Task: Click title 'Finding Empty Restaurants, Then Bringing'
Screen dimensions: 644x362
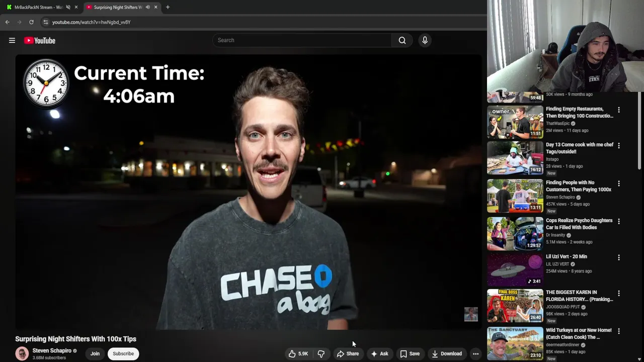Action: tap(580, 112)
